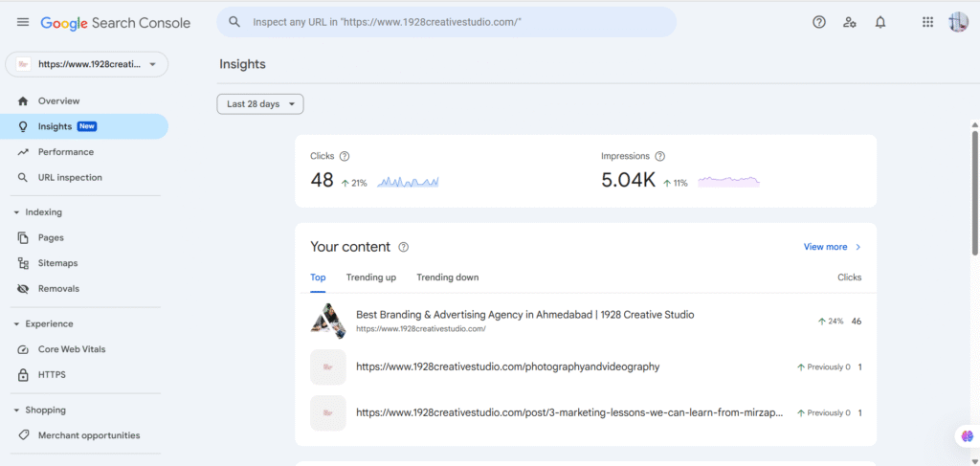Open the account profile avatar
Viewport: 980px width, 466px height.
tap(958, 23)
